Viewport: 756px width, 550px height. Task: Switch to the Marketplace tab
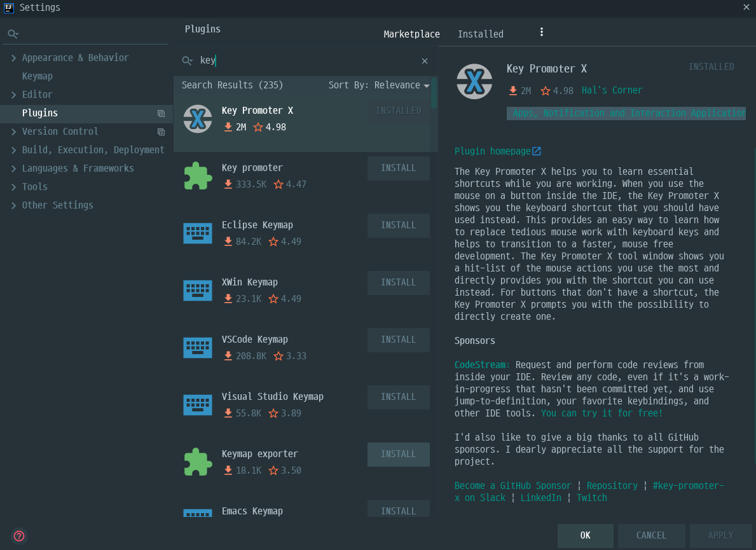[x=411, y=34]
